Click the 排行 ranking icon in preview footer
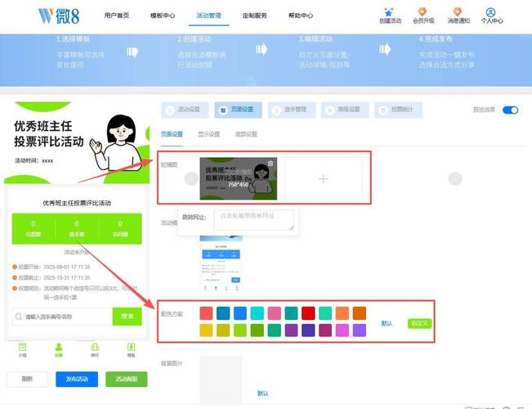 (x=95, y=349)
